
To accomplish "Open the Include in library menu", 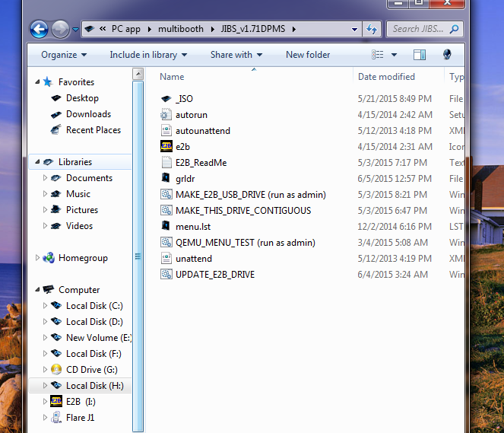I will click(x=148, y=55).
